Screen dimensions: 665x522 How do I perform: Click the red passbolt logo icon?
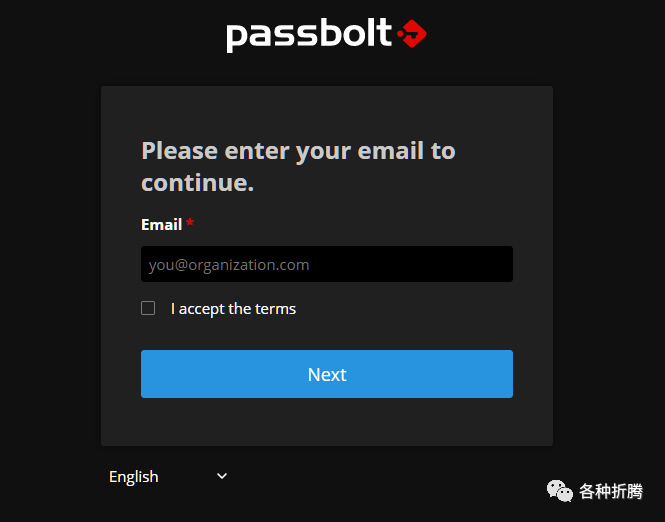412,35
